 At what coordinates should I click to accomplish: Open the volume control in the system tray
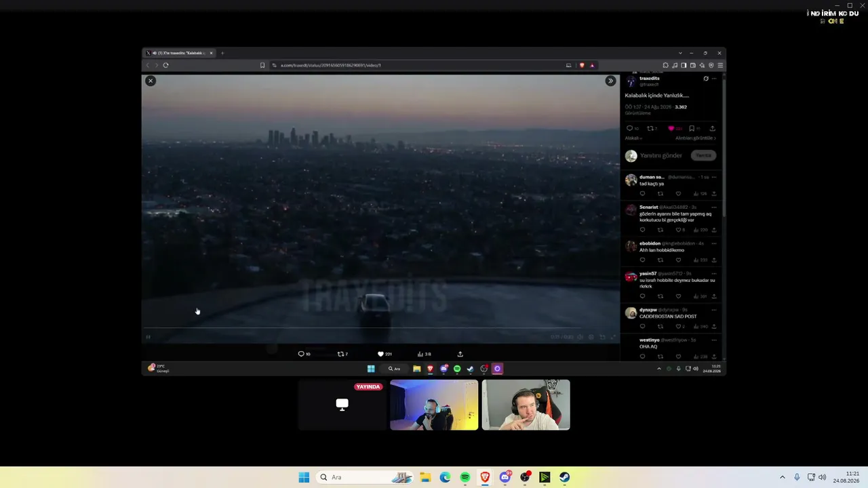[x=823, y=477]
